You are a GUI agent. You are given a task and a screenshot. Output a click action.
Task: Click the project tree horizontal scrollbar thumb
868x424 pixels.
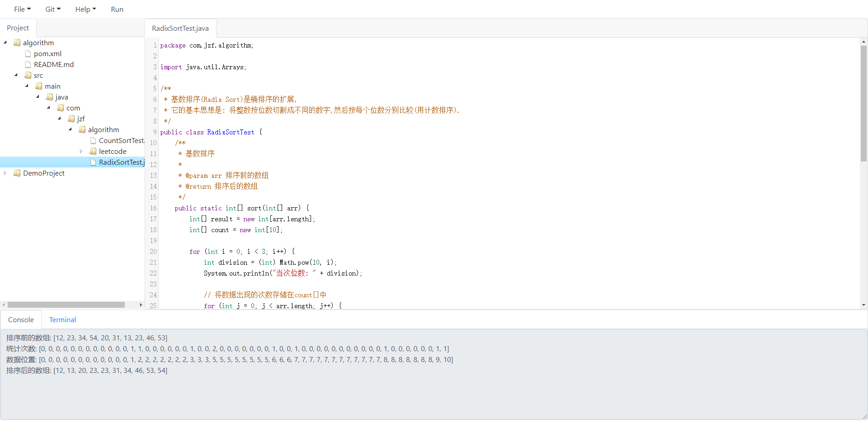click(66, 305)
